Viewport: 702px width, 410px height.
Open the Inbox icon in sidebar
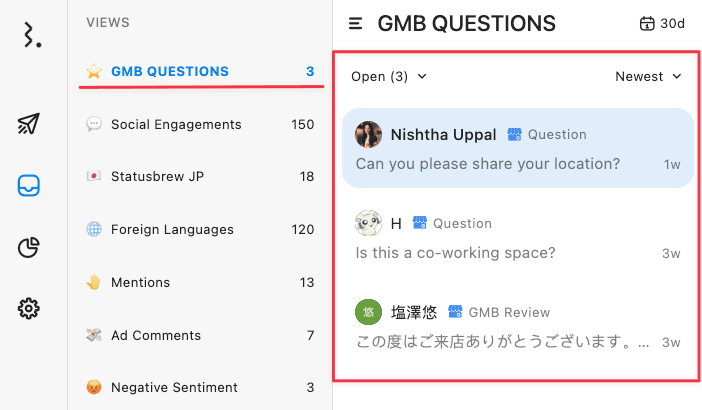click(x=29, y=186)
